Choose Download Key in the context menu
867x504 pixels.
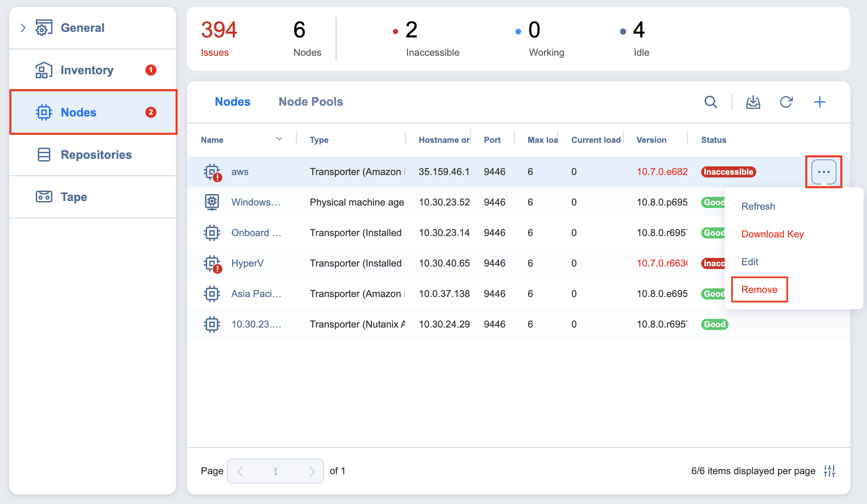click(772, 234)
